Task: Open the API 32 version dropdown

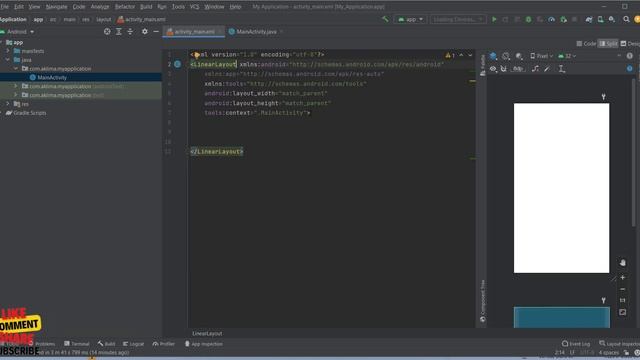Action: point(567,56)
